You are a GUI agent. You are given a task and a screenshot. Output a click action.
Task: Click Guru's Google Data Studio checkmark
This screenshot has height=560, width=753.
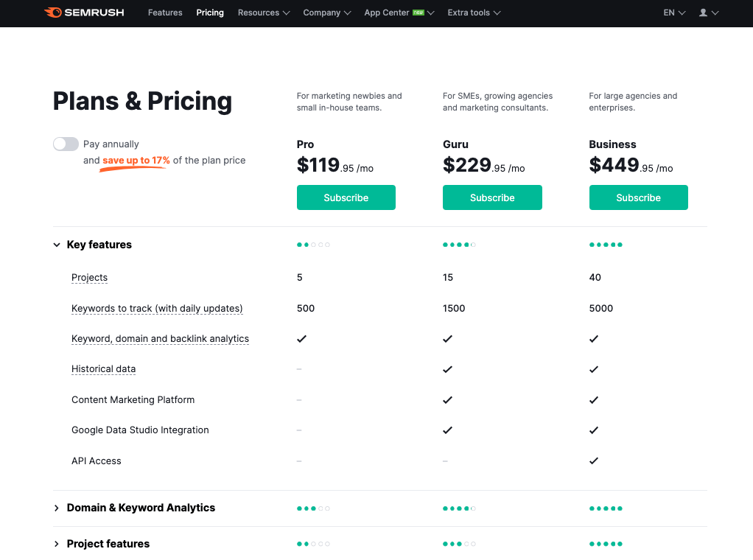[447, 430]
